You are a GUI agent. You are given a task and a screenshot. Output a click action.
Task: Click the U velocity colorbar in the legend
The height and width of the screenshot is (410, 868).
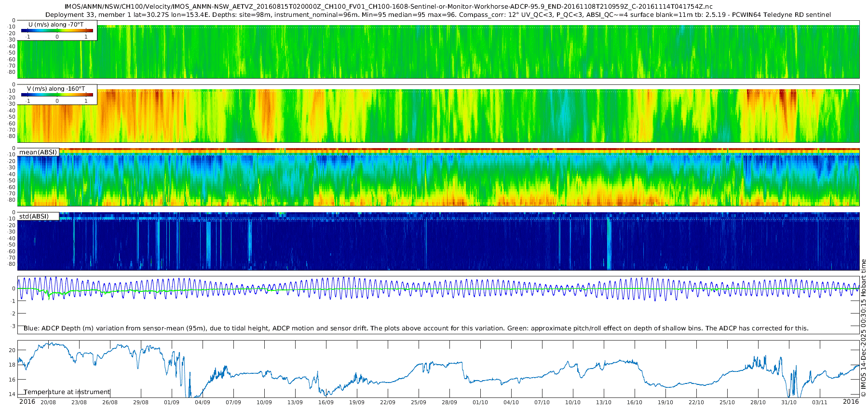pos(57,30)
